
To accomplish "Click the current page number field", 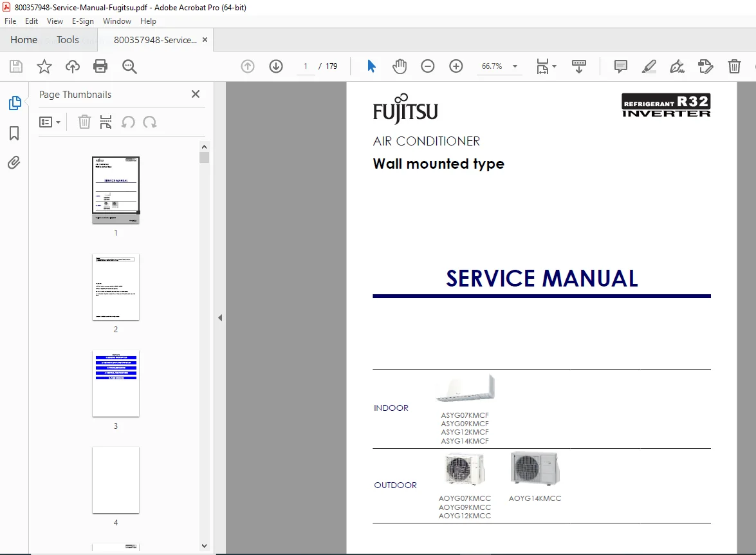I will click(305, 66).
